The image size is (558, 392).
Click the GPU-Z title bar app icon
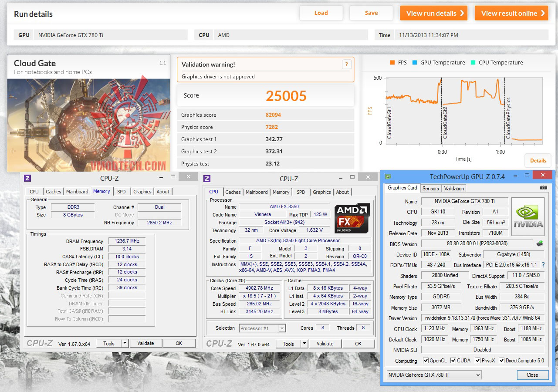(388, 176)
